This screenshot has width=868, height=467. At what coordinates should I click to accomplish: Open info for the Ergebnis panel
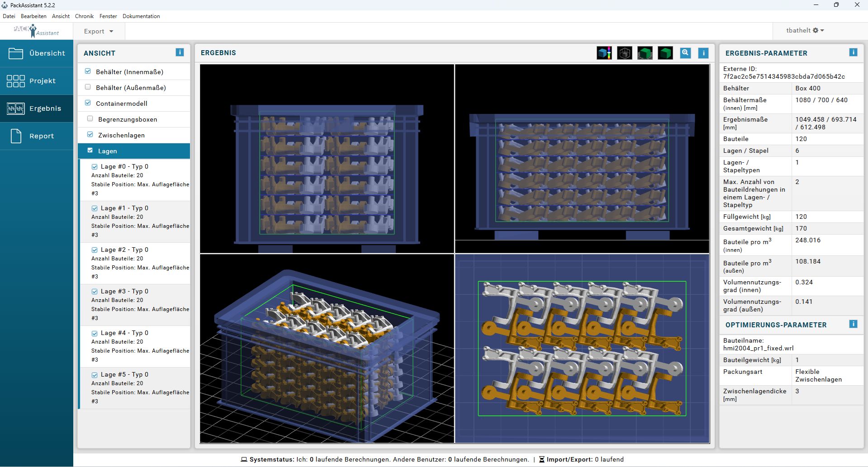click(703, 53)
